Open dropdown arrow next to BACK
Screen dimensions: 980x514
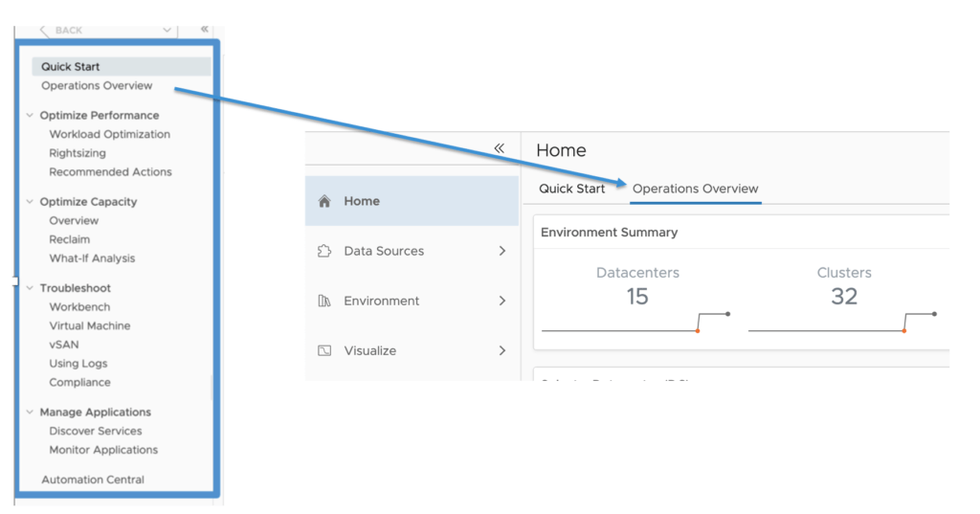pos(167,31)
